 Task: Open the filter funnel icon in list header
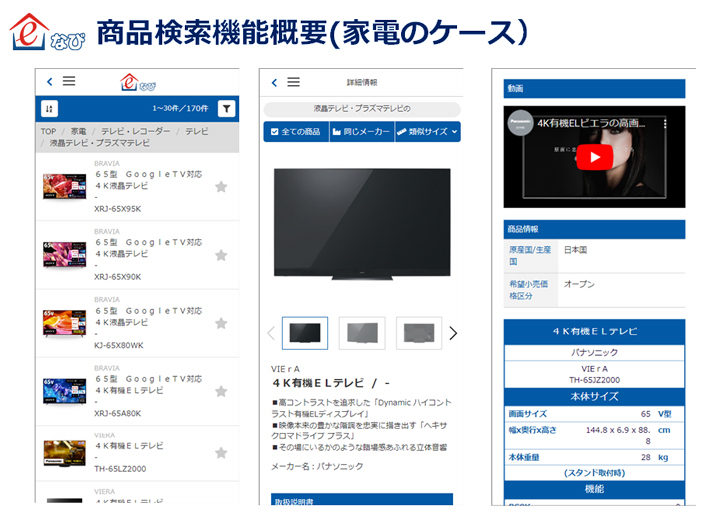pyautogui.click(x=226, y=109)
